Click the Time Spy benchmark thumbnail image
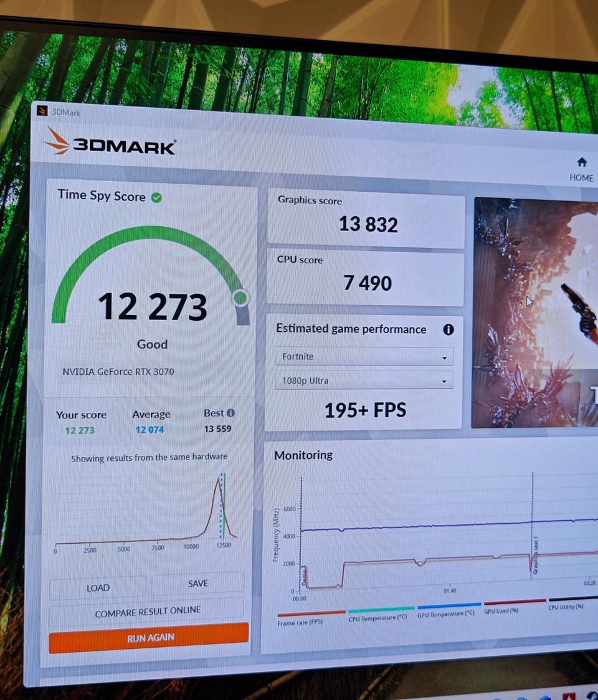The width and height of the screenshot is (598, 700). (535, 313)
